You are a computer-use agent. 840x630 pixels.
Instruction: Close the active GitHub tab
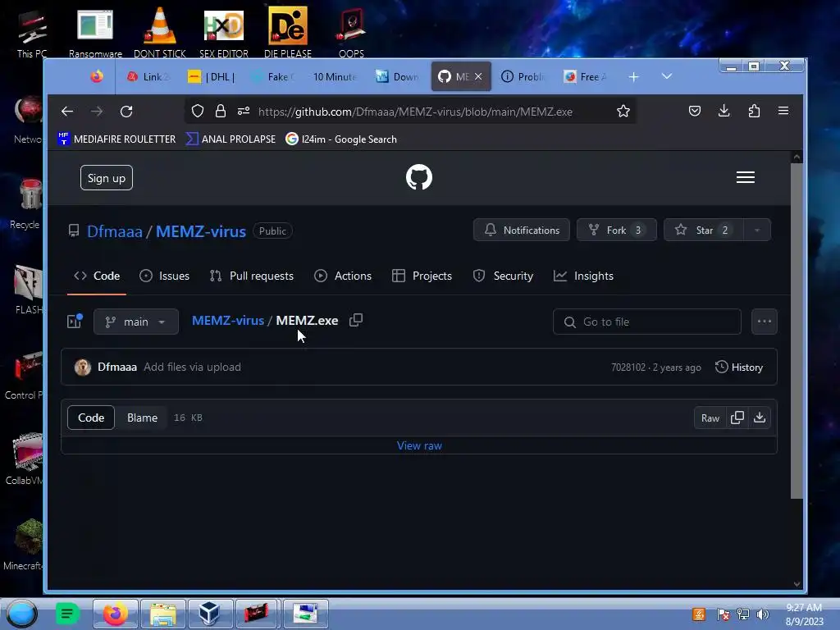[478, 76]
